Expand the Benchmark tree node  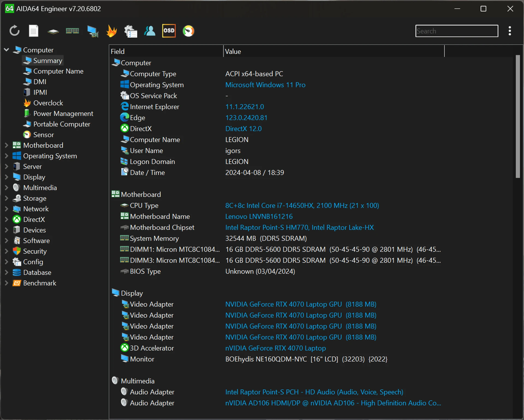coord(7,283)
